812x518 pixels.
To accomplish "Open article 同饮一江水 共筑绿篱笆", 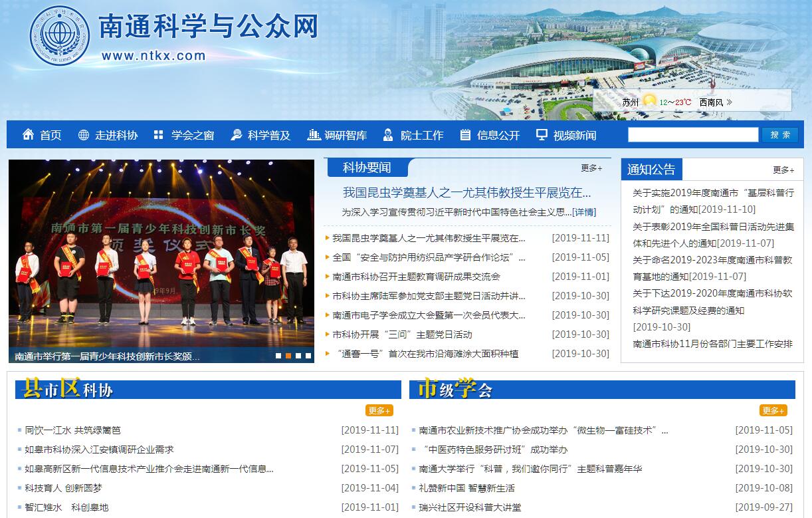I will pyautogui.click(x=73, y=430).
